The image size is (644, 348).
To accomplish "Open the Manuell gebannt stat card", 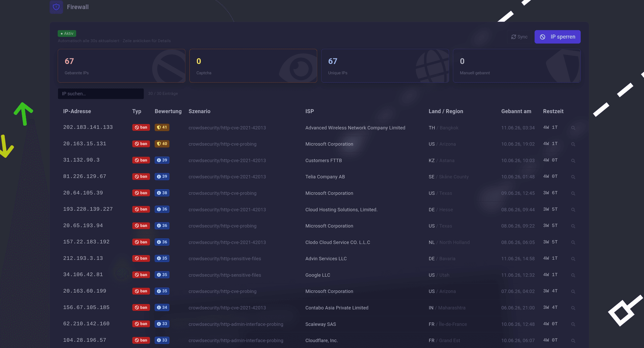I will pos(517,66).
